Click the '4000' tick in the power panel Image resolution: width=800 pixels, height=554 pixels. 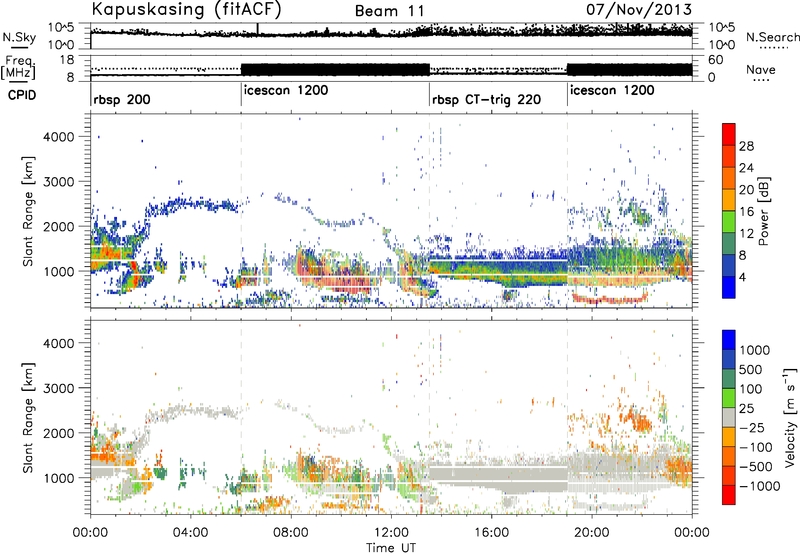pos(58,137)
